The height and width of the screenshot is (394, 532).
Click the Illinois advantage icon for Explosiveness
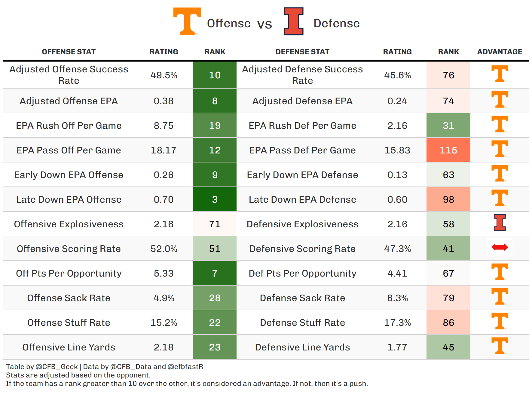(x=500, y=223)
